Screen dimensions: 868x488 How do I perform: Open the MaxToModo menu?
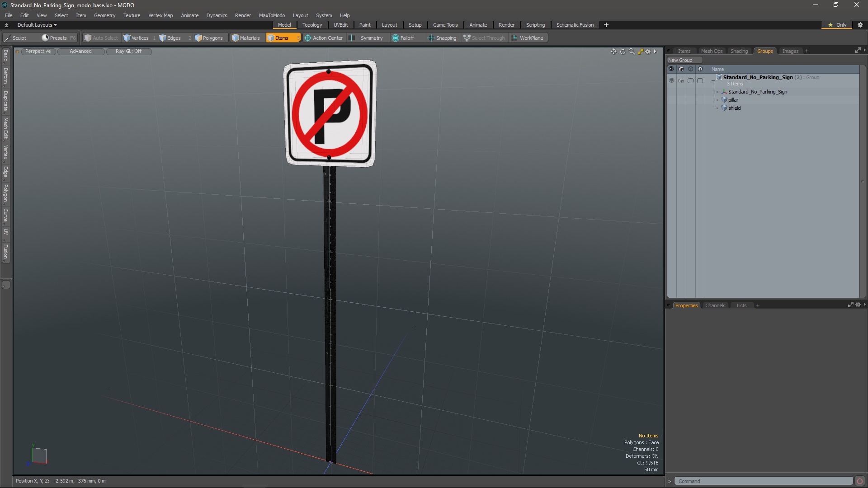click(272, 15)
